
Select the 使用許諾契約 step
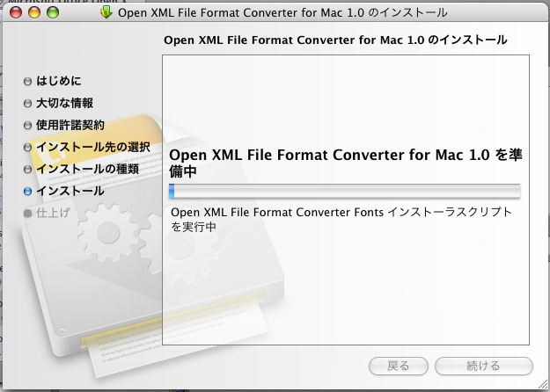(x=70, y=125)
